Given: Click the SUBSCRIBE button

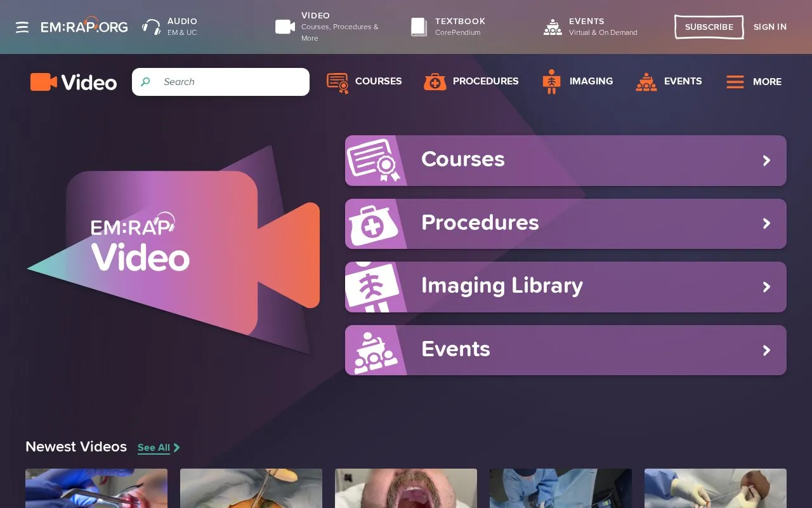Looking at the screenshot, I should 709,27.
